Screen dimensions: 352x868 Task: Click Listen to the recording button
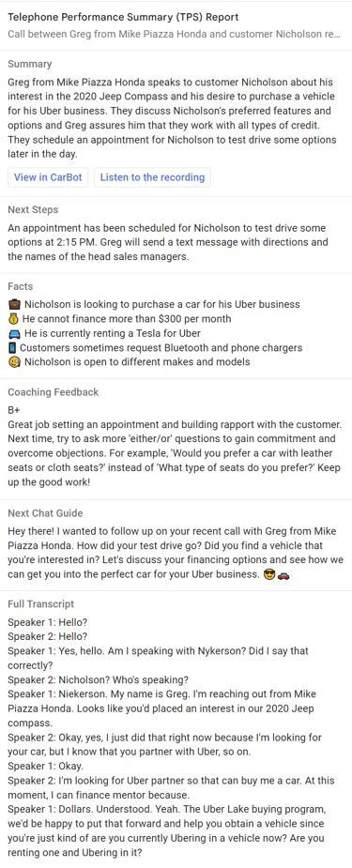tap(152, 177)
